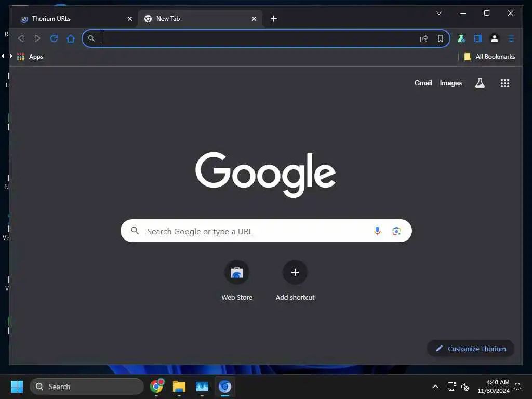This screenshot has width=532, height=399.
Task: Open the Gmail link
Action: (x=423, y=83)
